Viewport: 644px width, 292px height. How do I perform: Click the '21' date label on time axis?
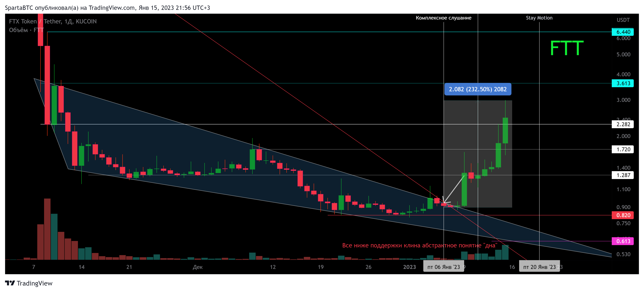coord(129,267)
